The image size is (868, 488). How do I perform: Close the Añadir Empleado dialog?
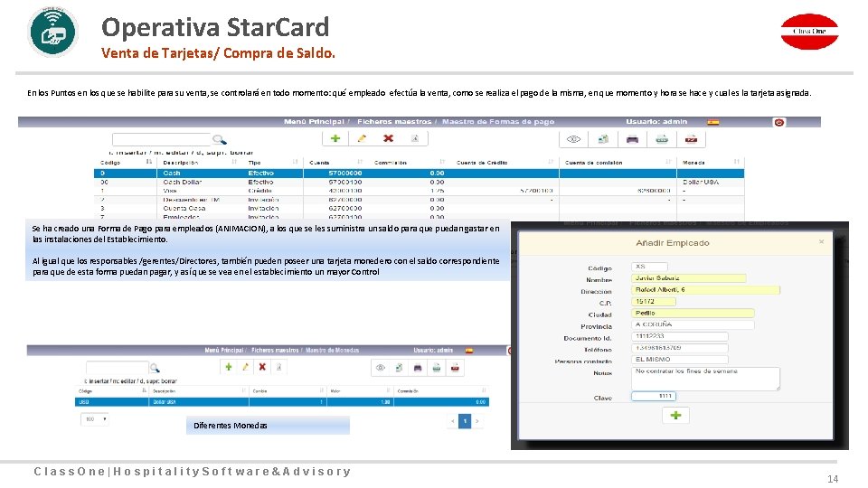(x=822, y=242)
